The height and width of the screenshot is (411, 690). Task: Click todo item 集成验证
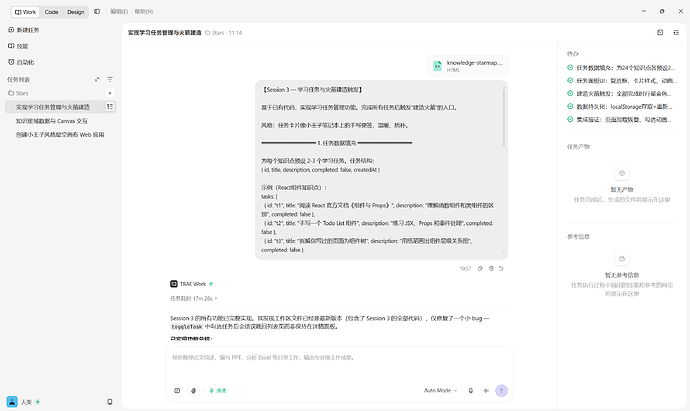click(621, 119)
